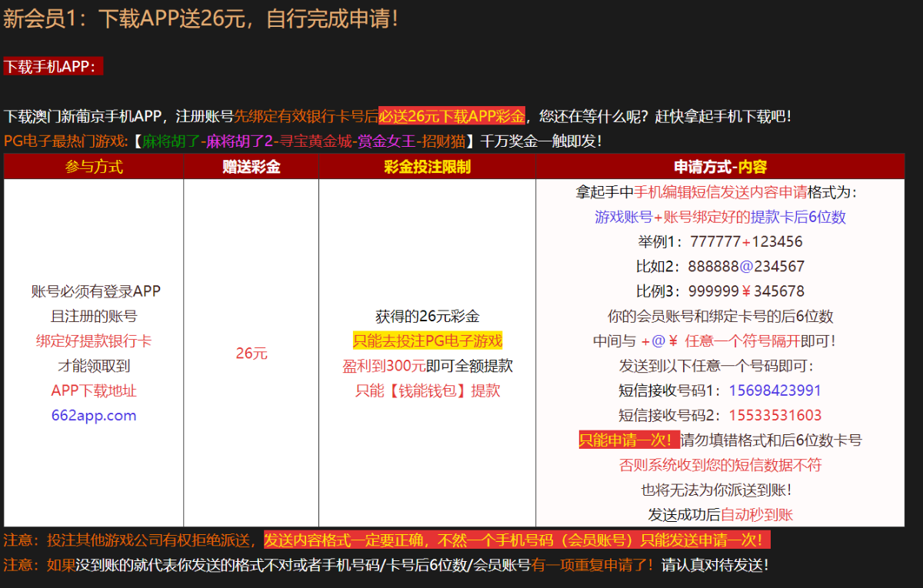
Task: Click SMS number 15698423991
Action: [x=775, y=390]
